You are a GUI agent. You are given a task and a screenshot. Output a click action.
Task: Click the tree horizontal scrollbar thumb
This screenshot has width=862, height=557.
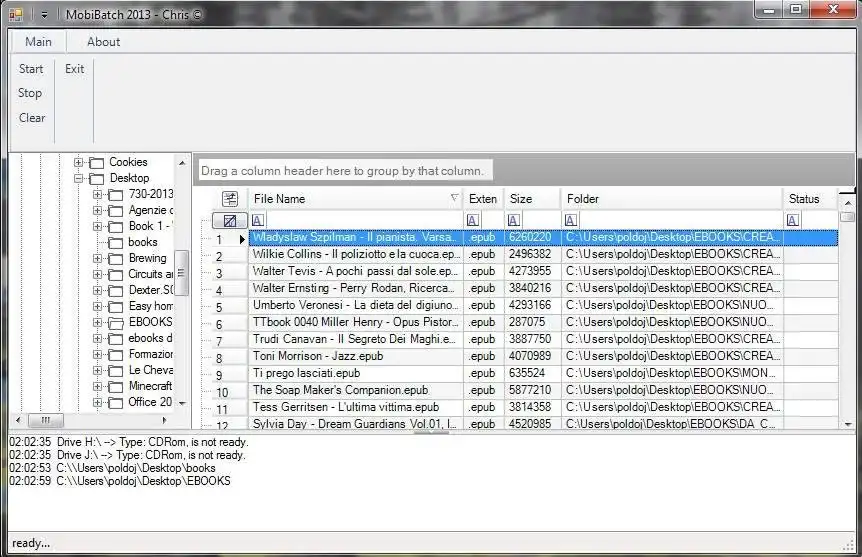(46, 421)
